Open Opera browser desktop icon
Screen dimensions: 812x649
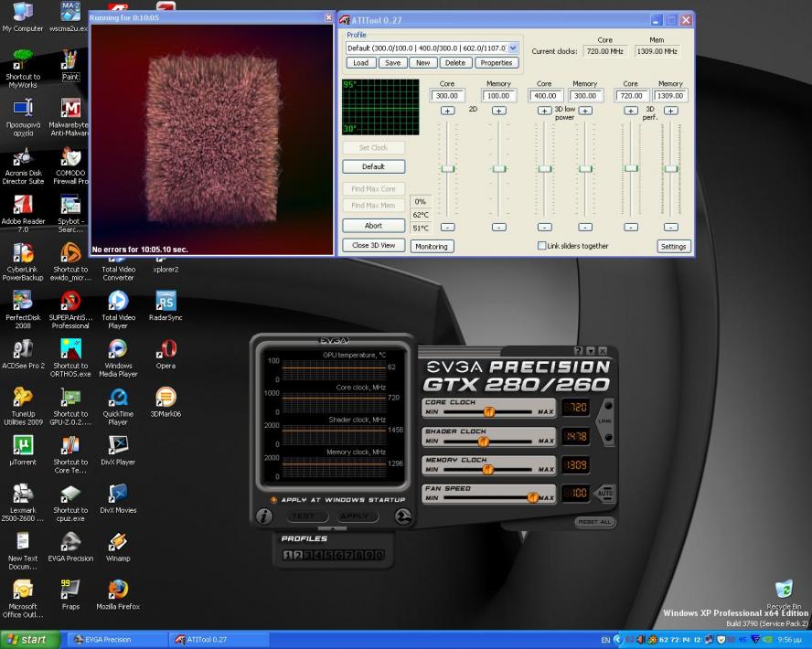click(x=166, y=354)
